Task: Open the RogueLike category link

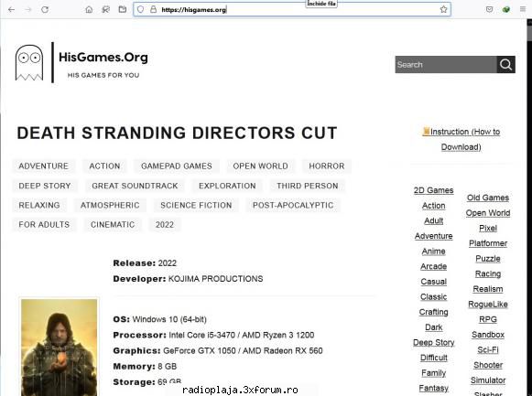Action: (x=488, y=305)
